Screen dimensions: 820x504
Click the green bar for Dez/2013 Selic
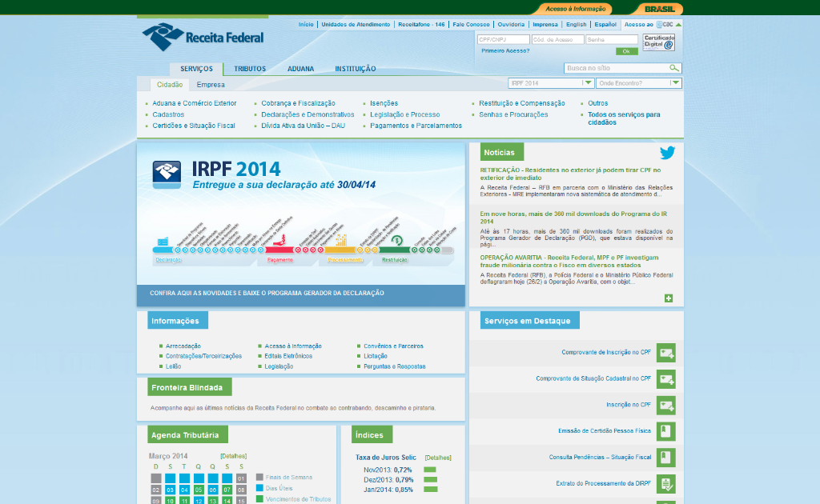[x=430, y=479]
